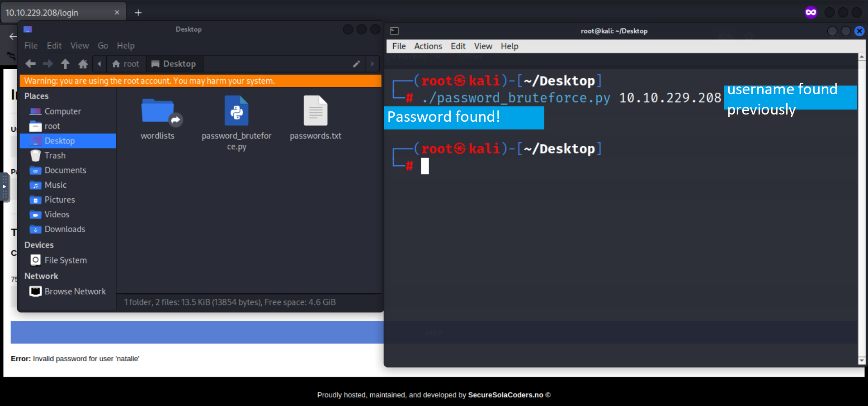The width and height of the screenshot is (868, 406).
Task: Open the Go menu in file manager
Action: coord(103,46)
